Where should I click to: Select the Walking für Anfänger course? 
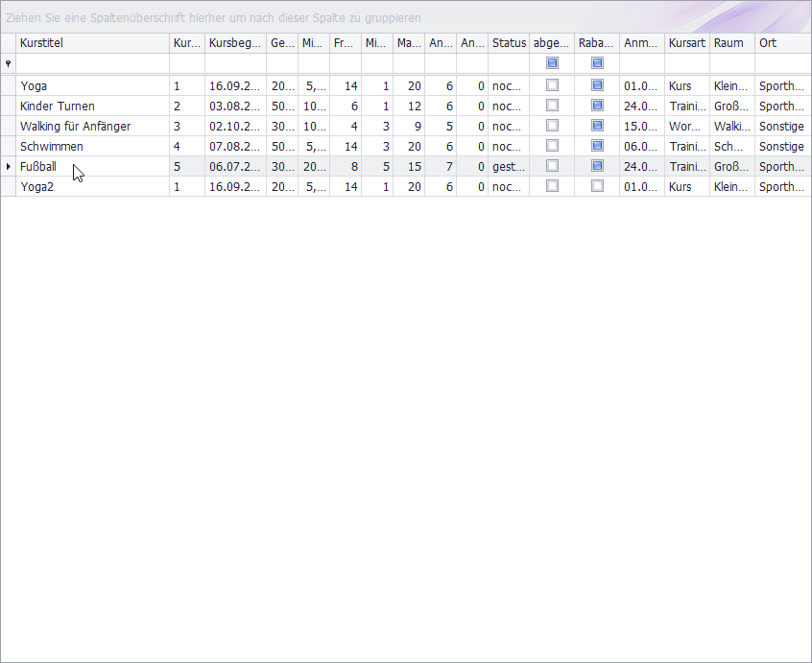(x=75, y=126)
